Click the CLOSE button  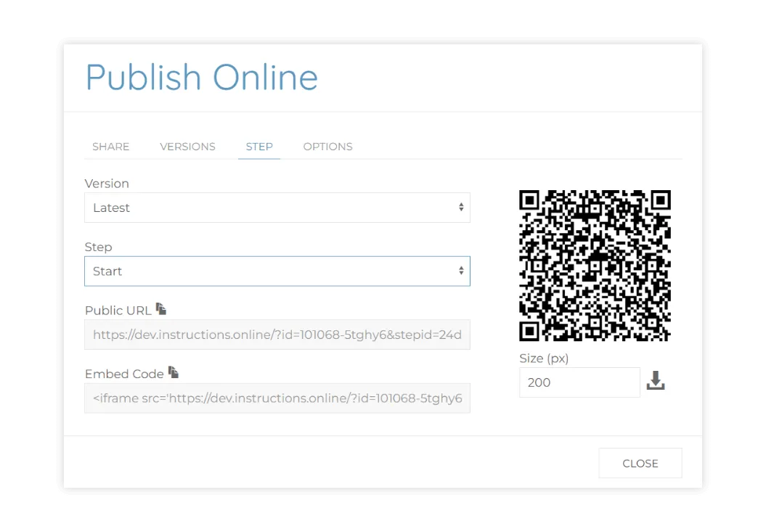coord(640,463)
